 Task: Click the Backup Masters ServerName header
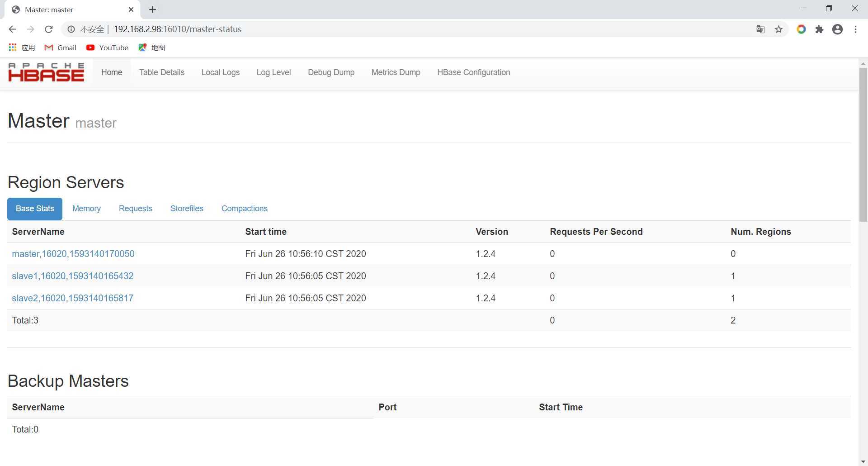point(38,407)
